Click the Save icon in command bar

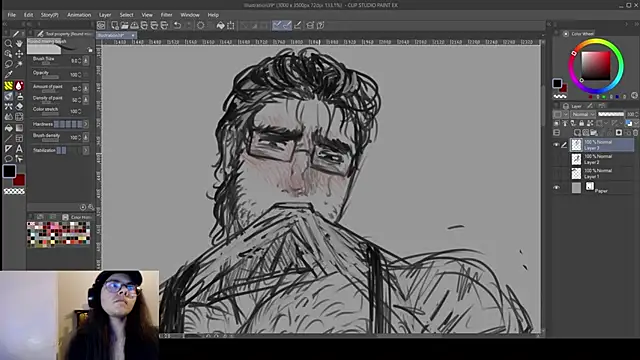click(x=134, y=25)
